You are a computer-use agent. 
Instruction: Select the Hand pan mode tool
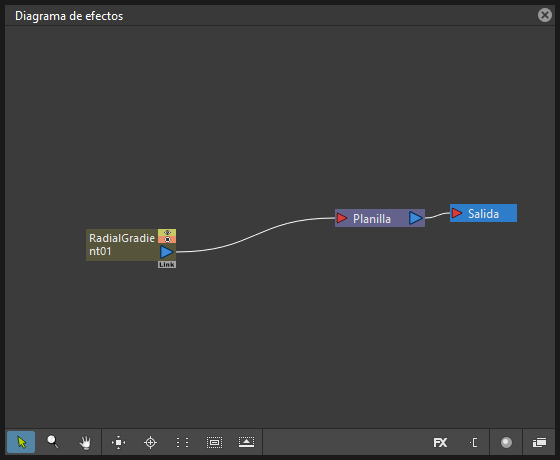click(85, 442)
